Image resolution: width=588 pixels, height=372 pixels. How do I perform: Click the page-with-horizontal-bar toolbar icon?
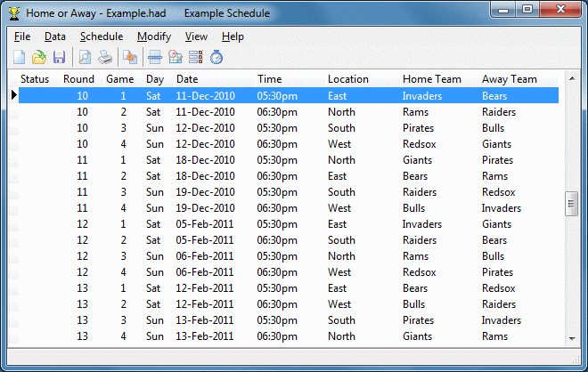coord(155,57)
